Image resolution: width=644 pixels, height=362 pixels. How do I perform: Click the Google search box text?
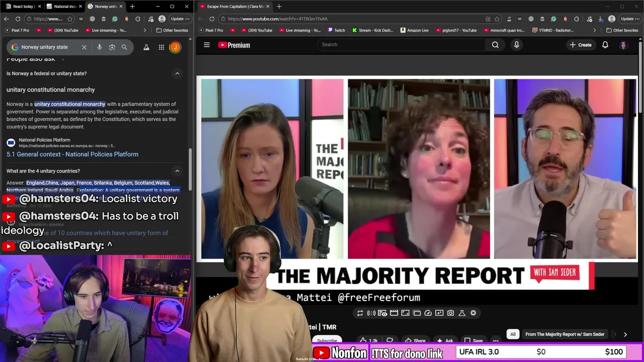point(44,47)
